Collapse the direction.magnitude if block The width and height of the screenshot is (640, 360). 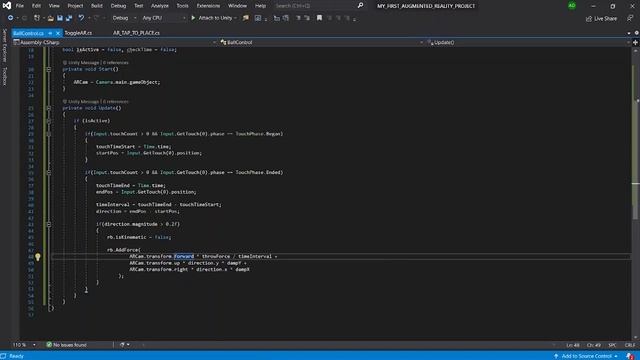[49, 224]
